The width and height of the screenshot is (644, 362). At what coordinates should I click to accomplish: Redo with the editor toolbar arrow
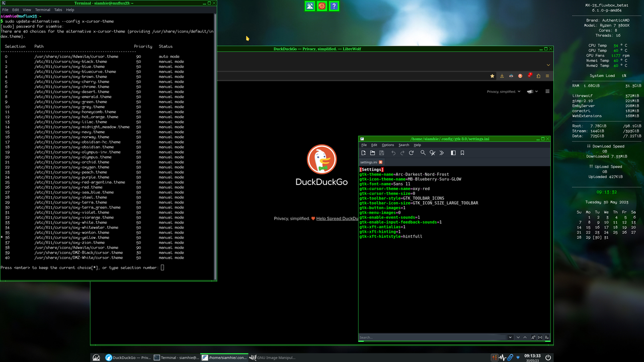coord(403,153)
